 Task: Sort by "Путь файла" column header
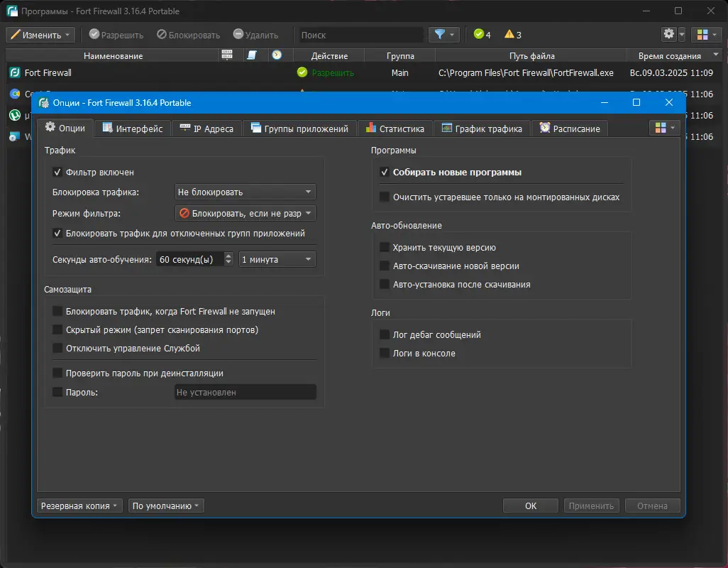point(531,55)
